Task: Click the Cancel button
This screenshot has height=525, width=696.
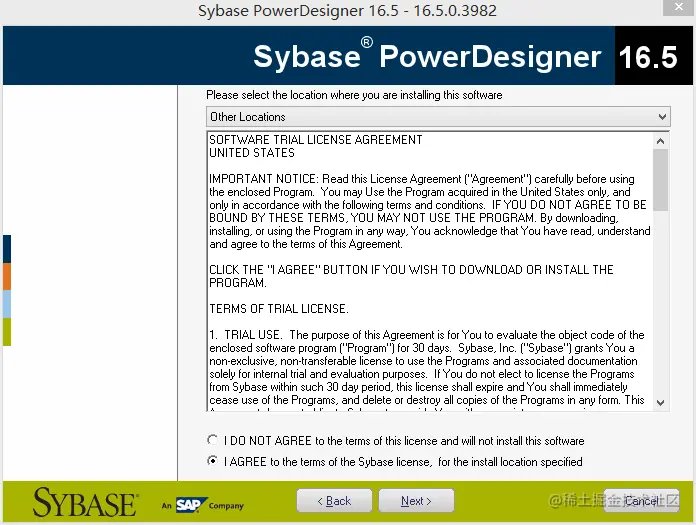Action: (x=641, y=501)
